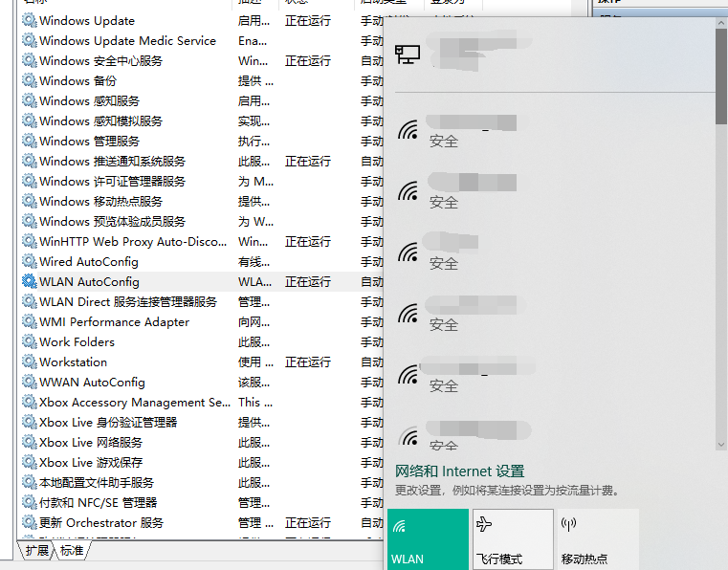The image size is (728, 570).
Task: Click gear icon of Windows 预览体验成员服务
Action: click(30, 221)
